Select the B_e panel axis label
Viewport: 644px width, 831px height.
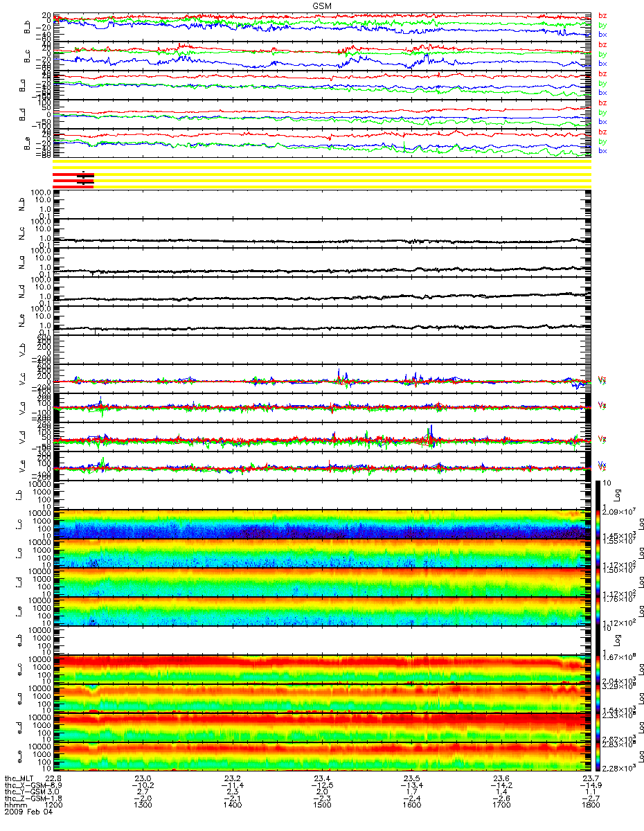pos(27,143)
